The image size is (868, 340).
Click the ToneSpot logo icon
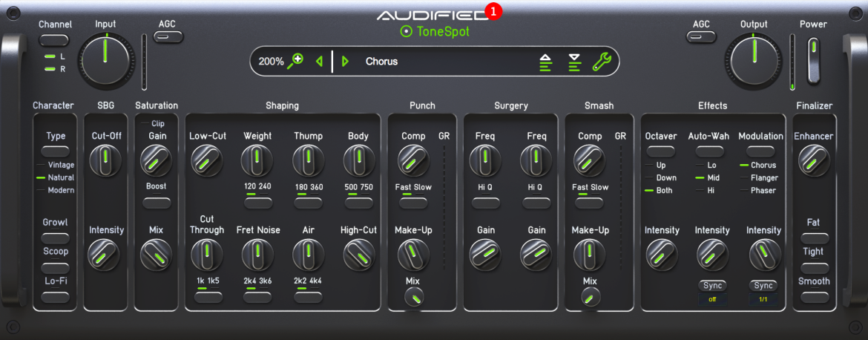pyautogui.click(x=407, y=32)
